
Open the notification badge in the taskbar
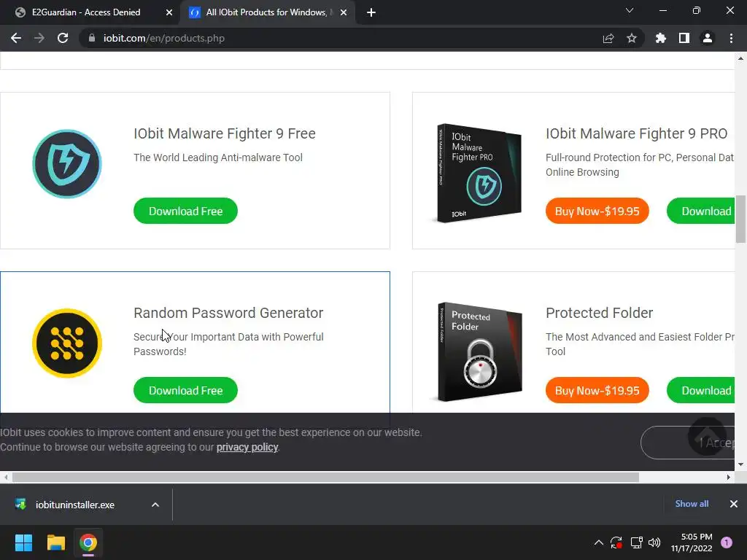[727, 542]
